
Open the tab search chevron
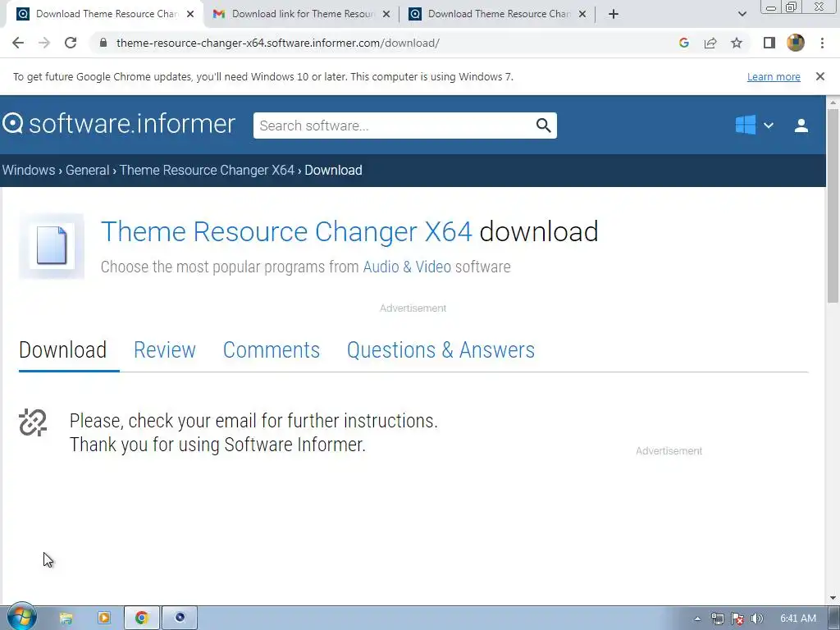tap(742, 14)
